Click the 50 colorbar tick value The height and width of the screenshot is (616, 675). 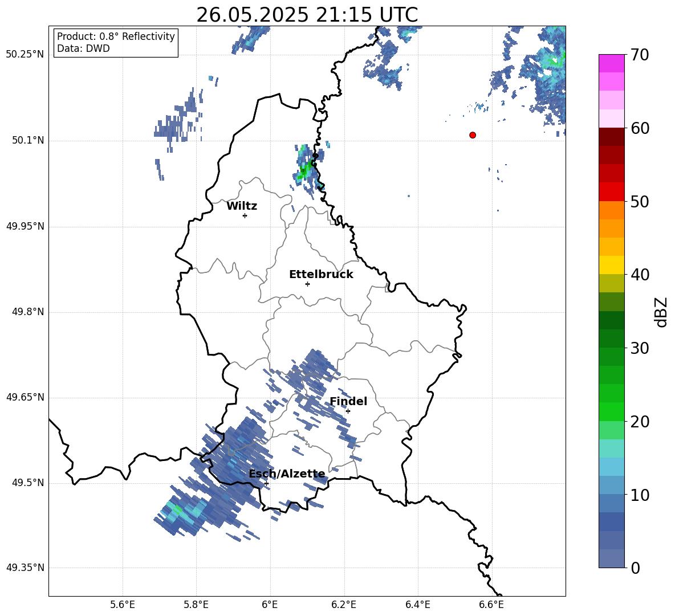point(640,201)
